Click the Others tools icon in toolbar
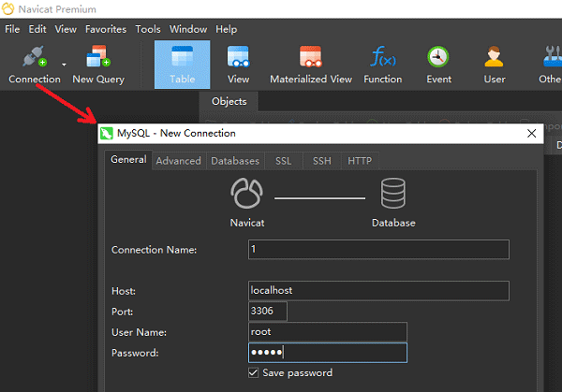The image size is (562, 392). click(553, 56)
